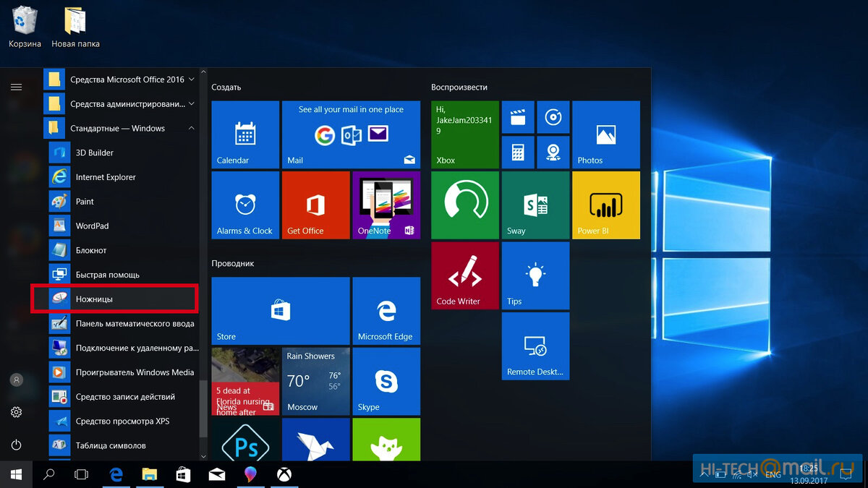Open the Get Office tile
This screenshot has height=488, width=868.
(x=315, y=205)
